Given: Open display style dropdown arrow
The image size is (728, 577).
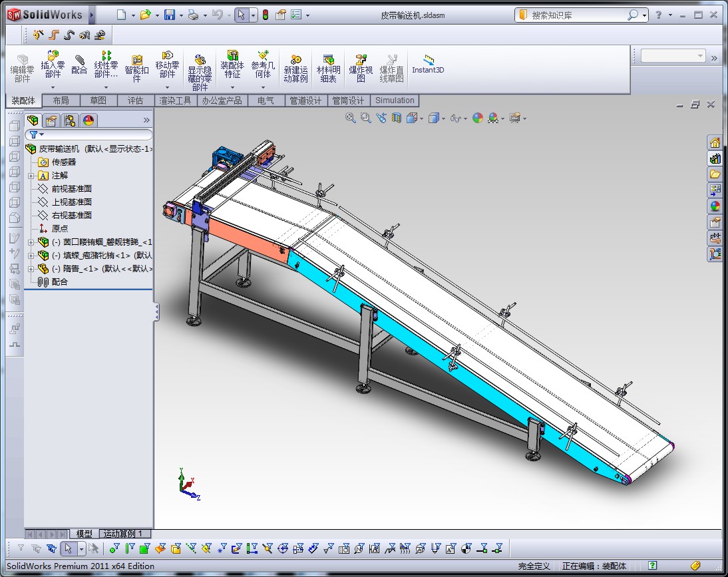Looking at the screenshot, I should point(443,119).
